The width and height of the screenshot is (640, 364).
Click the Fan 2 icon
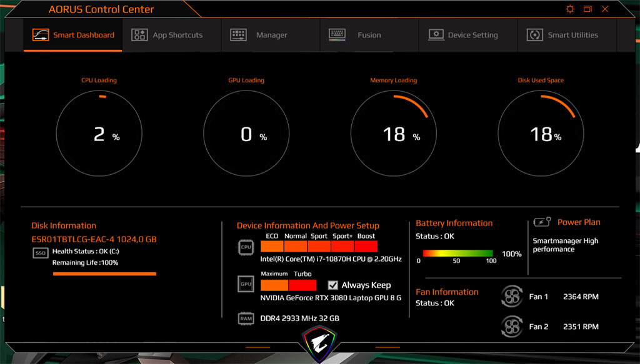512,327
